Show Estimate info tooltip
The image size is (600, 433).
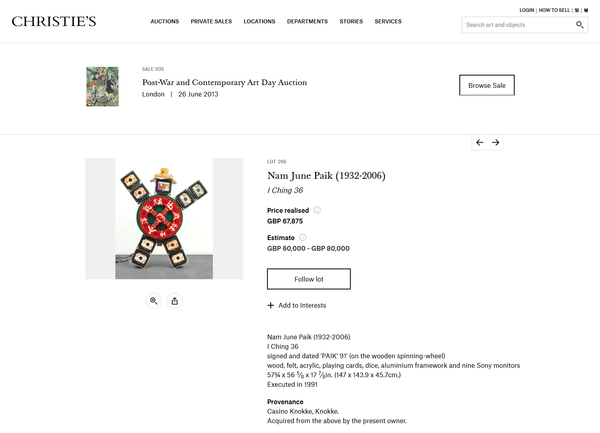(x=302, y=237)
